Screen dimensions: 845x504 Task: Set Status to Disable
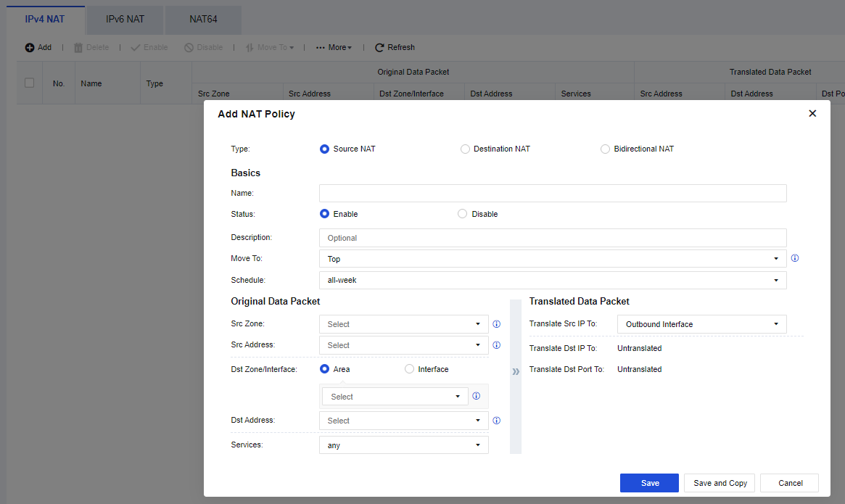tap(463, 215)
